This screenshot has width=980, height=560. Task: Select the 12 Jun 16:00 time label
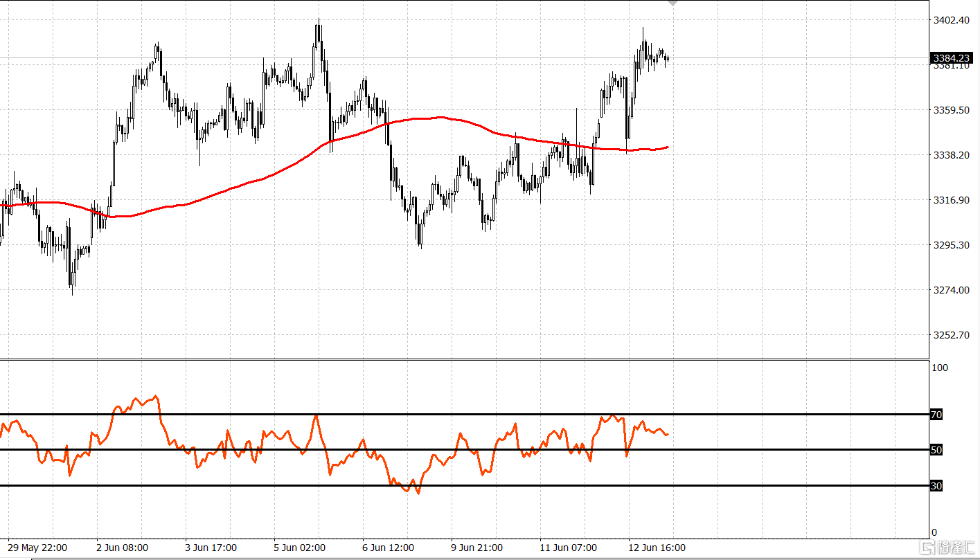(x=657, y=548)
